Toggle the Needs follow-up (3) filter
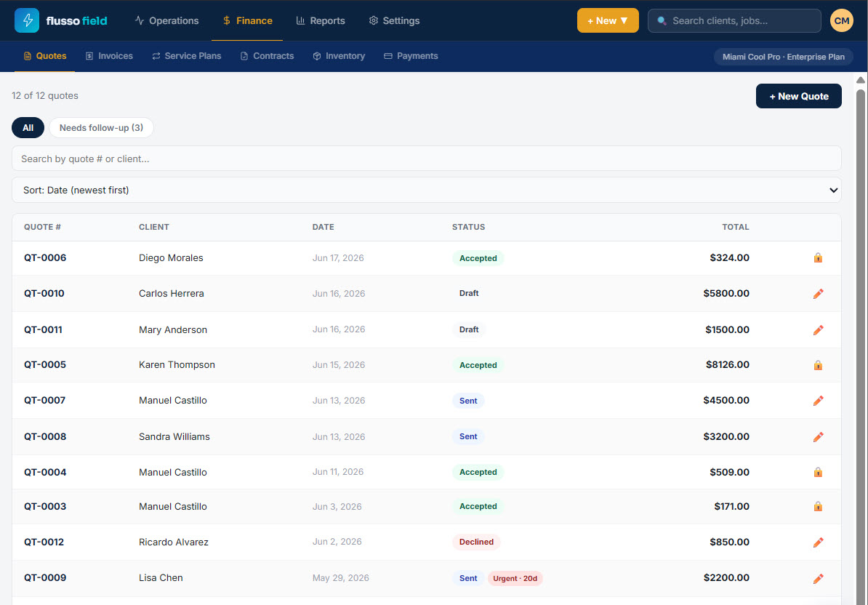 [101, 128]
